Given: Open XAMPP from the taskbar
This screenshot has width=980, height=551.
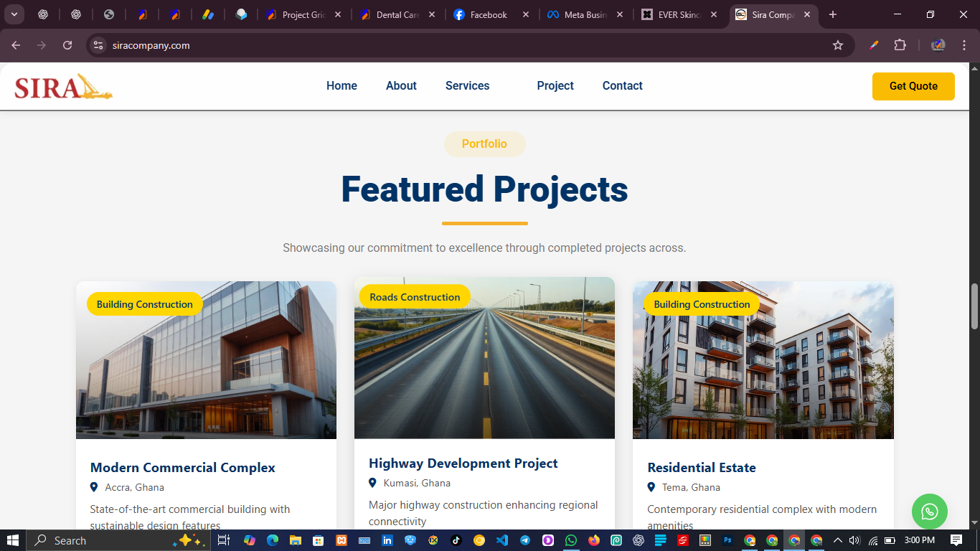Looking at the screenshot, I should tap(341, 540).
